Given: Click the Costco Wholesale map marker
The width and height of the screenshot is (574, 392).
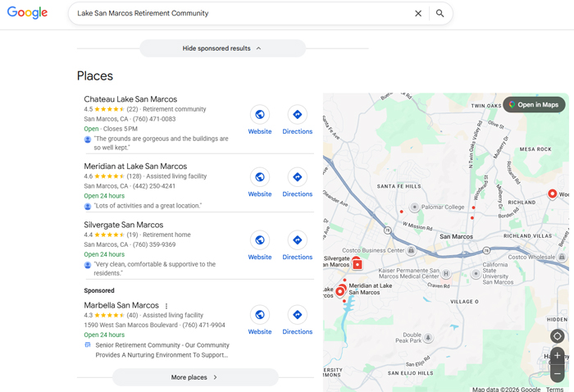Looking at the screenshot, I should tap(562, 258).
